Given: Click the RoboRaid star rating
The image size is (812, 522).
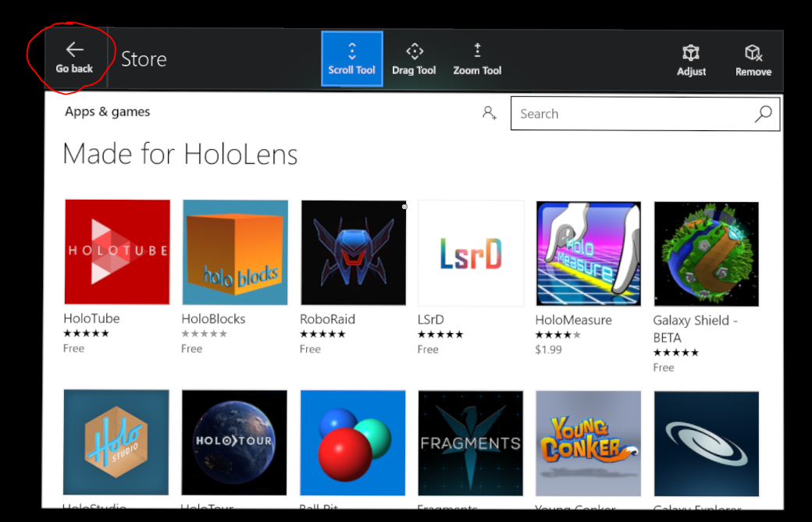Looking at the screenshot, I should coord(322,334).
